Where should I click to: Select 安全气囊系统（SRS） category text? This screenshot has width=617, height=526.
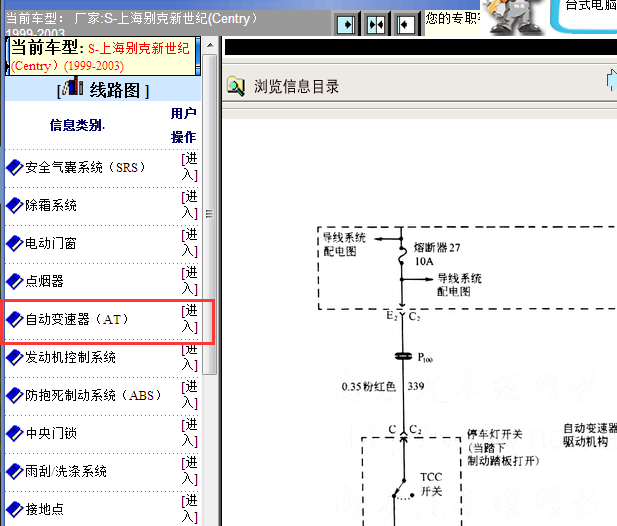[85, 168]
